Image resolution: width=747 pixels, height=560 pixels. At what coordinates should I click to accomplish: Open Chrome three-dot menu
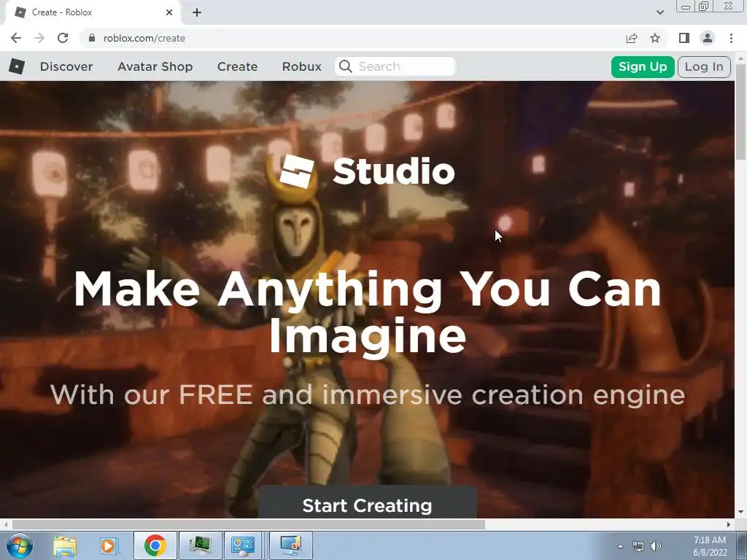tap(731, 38)
